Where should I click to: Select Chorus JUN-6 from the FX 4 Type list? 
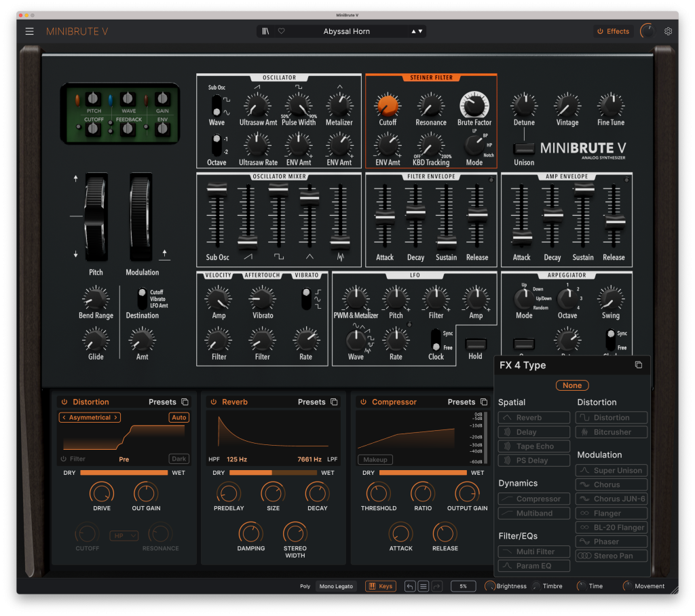(611, 499)
